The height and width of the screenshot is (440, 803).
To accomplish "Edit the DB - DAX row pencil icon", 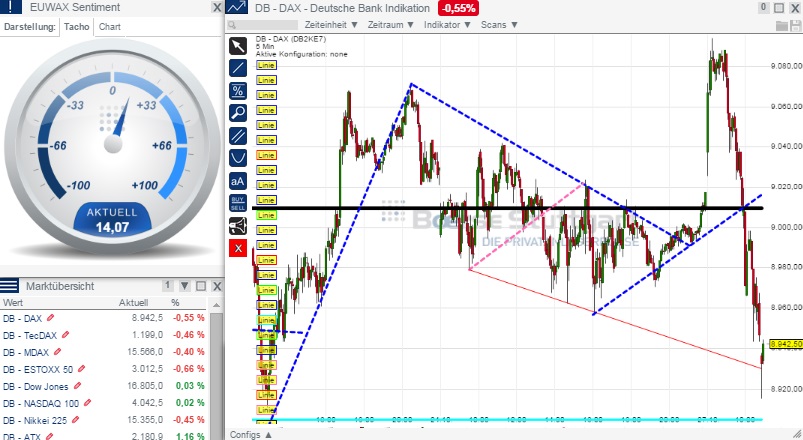I will pyautogui.click(x=50, y=318).
